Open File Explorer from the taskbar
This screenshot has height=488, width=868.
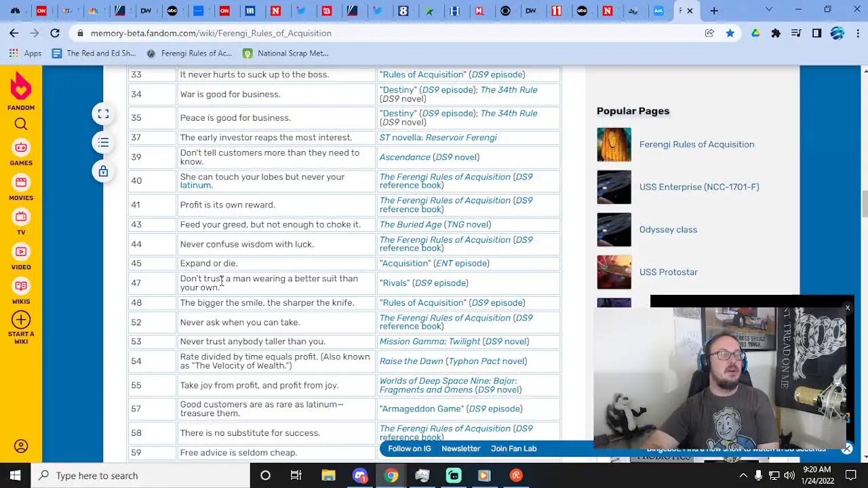click(328, 475)
